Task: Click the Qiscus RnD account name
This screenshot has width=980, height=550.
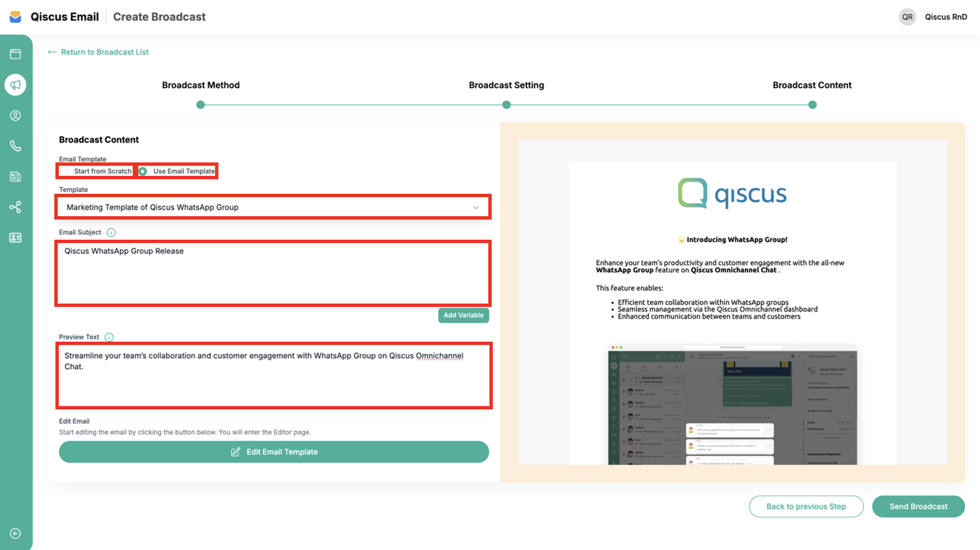Action: click(946, 17)
